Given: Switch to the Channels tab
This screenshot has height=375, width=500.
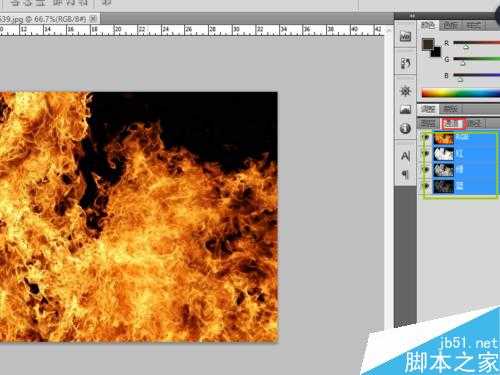Looking at the screenshot, I should 453,124.
